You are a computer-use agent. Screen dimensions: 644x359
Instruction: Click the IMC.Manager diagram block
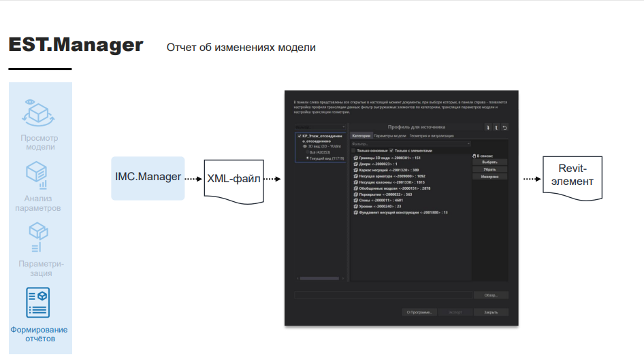tap(148, 178)
